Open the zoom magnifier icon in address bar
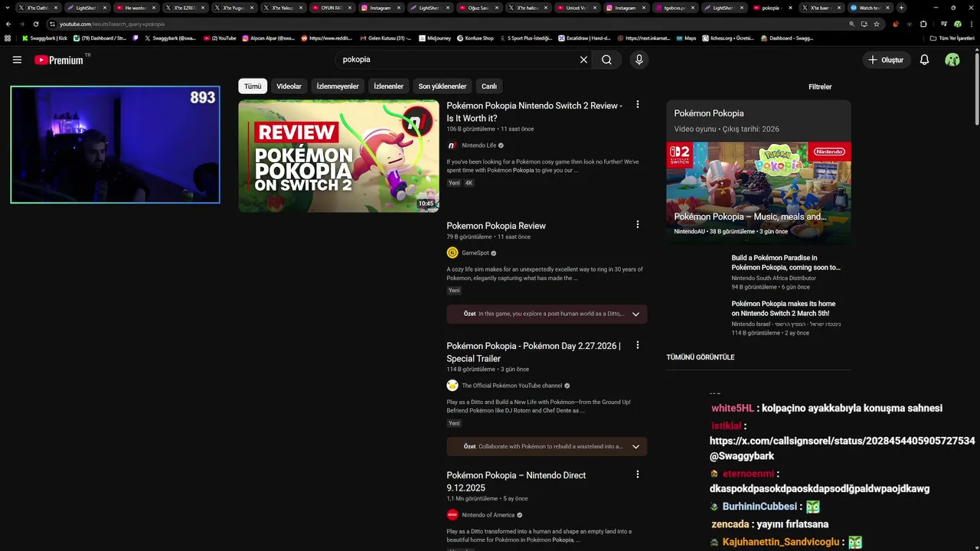 (x=851, y=24)
